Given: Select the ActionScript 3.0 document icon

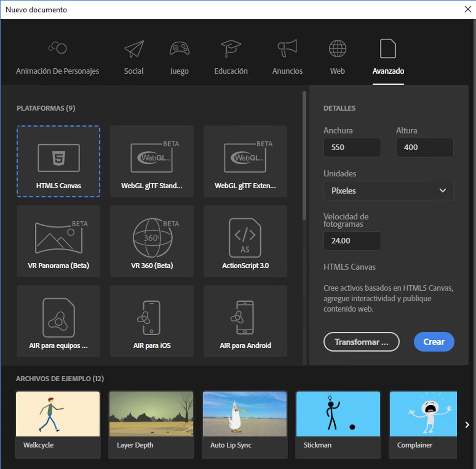Looking at the screenshot, I should point(245,238).
